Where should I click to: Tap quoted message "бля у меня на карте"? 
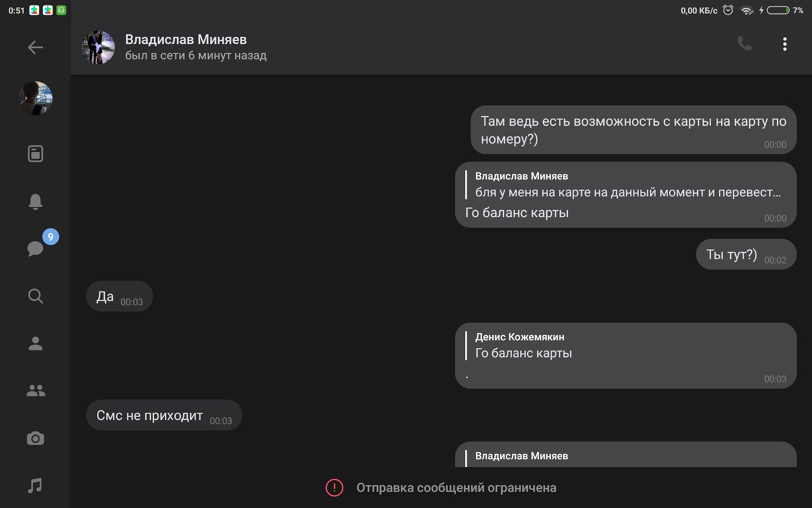pos(627,185)
